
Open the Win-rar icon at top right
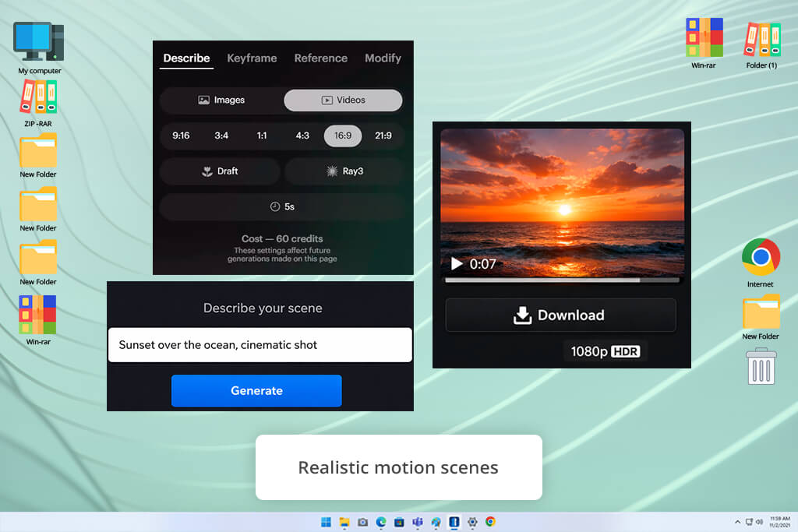coord(704,44)
